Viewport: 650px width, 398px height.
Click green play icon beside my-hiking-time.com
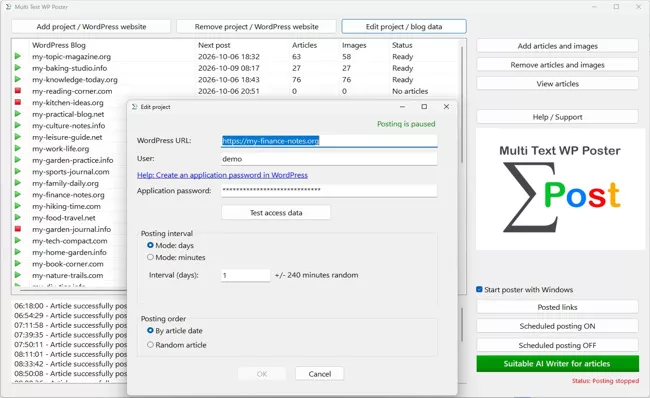[17, 206]
